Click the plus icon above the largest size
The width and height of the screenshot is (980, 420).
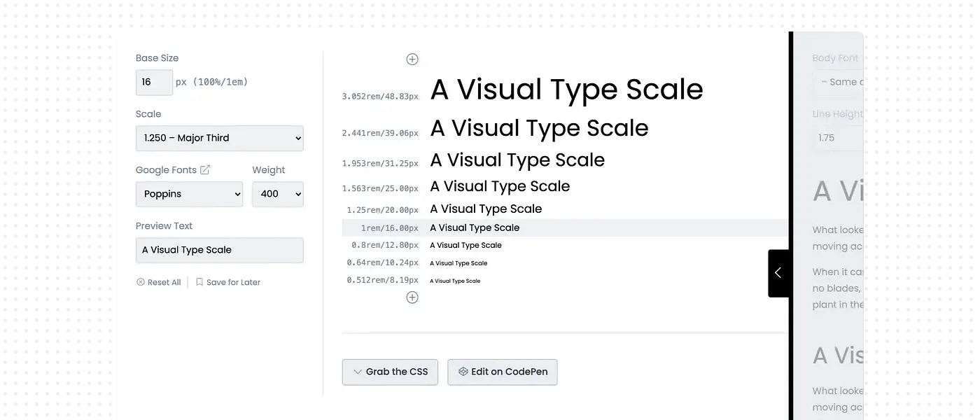(x=412, y=59)
